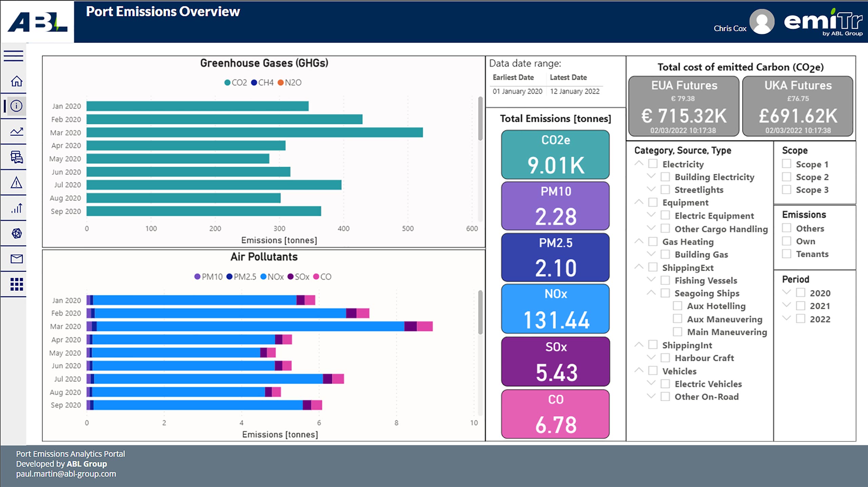Click the Chris Cox user avatar
The height and width of the screenshot is (487, 868).
click(762, 22)
